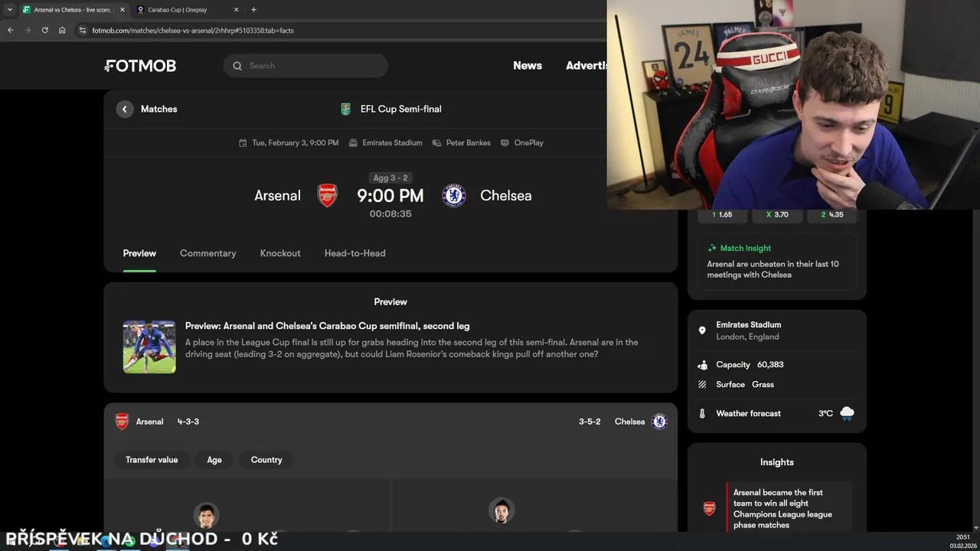Focus the FotMob Search field

tap(305, 66)
